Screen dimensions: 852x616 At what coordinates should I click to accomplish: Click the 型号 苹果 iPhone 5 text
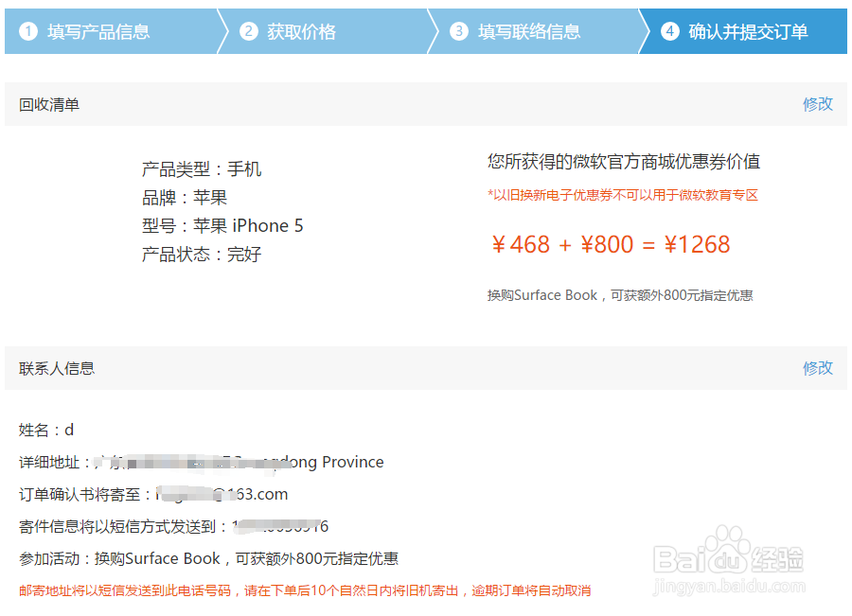click(222, 225)
